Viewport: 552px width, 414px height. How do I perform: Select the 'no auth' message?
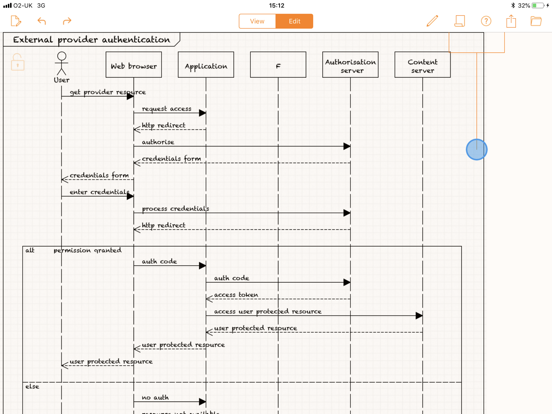point(155,397)
